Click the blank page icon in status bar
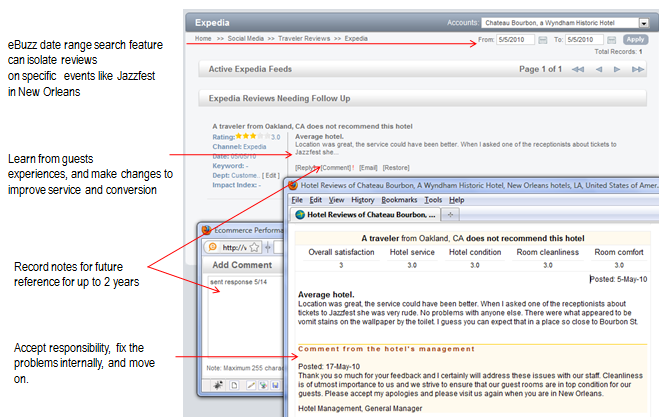The image size is (659, 419). [x=234, y=385]
